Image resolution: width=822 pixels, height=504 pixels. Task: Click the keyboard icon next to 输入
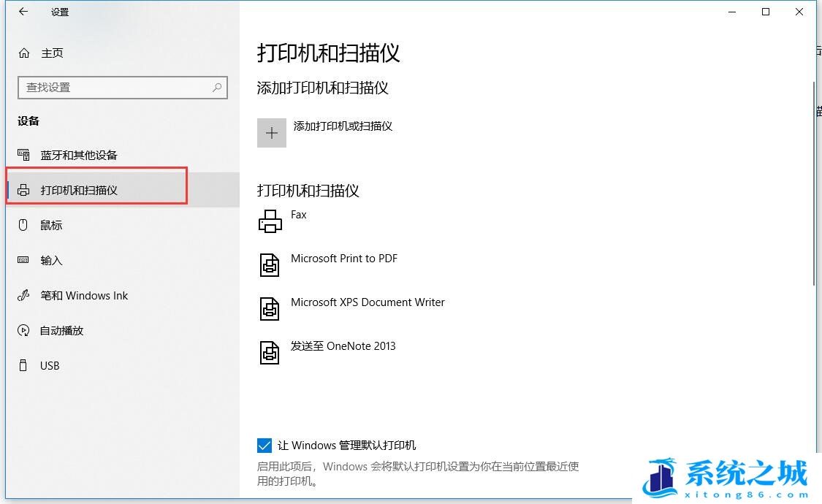[23, 260]
